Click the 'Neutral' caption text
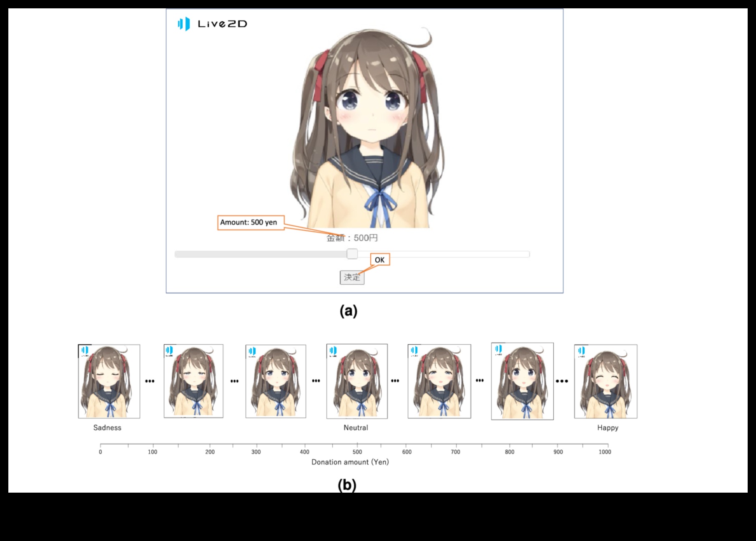The width and height of the screenshot is (756, 541). click(x=356, y=428)
